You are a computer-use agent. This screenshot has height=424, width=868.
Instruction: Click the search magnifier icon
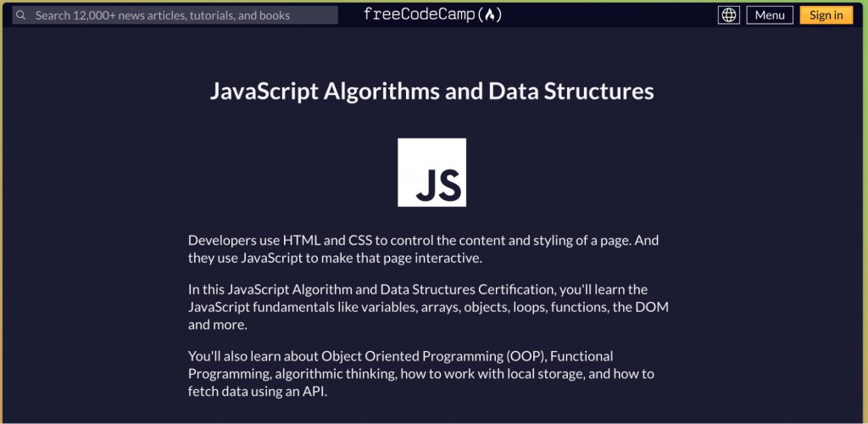21,15
